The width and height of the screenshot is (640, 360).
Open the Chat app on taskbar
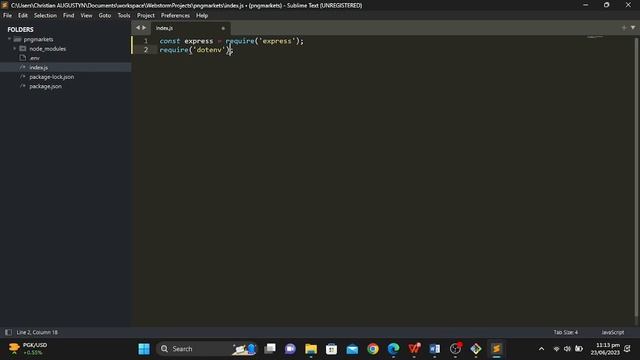[290, 349]
